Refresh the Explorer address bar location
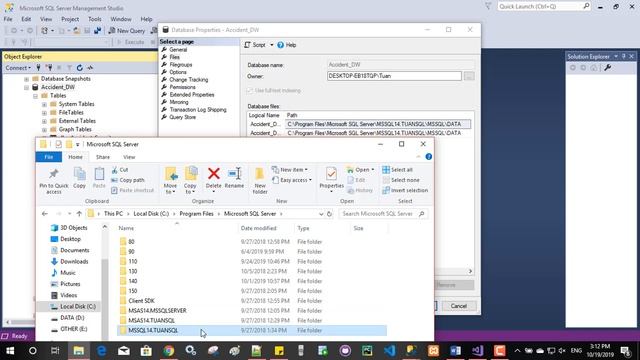640x360 pixels. (329, 214)
